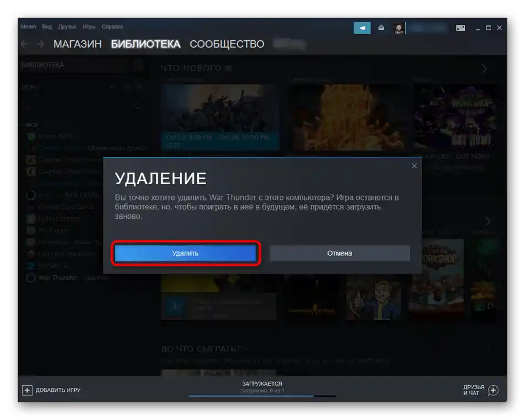Viewport: 525px width, 420px height.
Task: Open the envelope notifications icon
Action: pyautogui.click(x=381, y=28)
